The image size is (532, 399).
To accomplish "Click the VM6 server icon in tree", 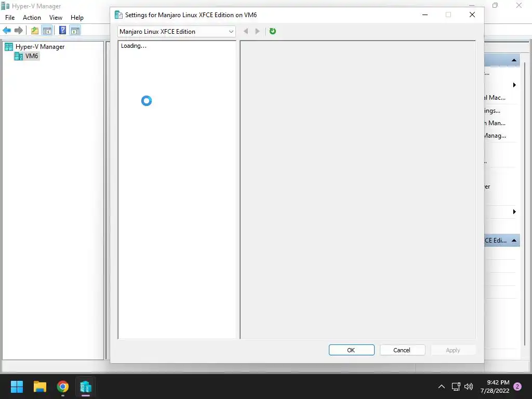I will 19,56.
